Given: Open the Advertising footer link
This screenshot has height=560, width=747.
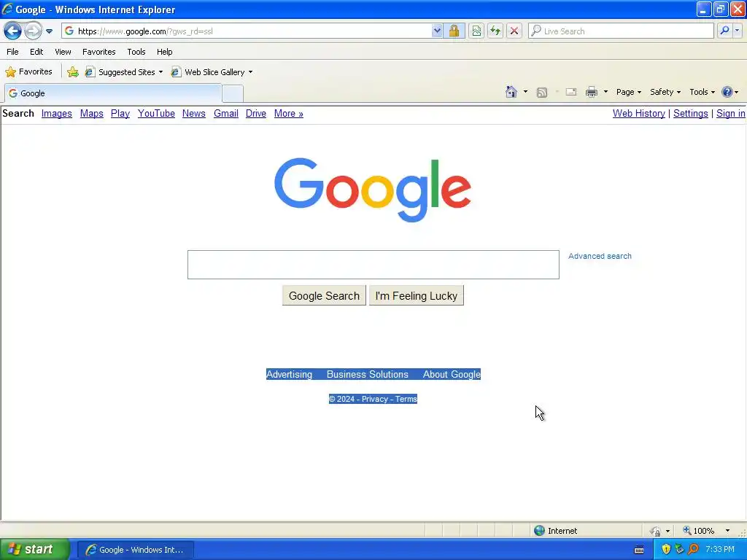Looking at the screenshot, I should pyautogui.click(x=289, y=374).
